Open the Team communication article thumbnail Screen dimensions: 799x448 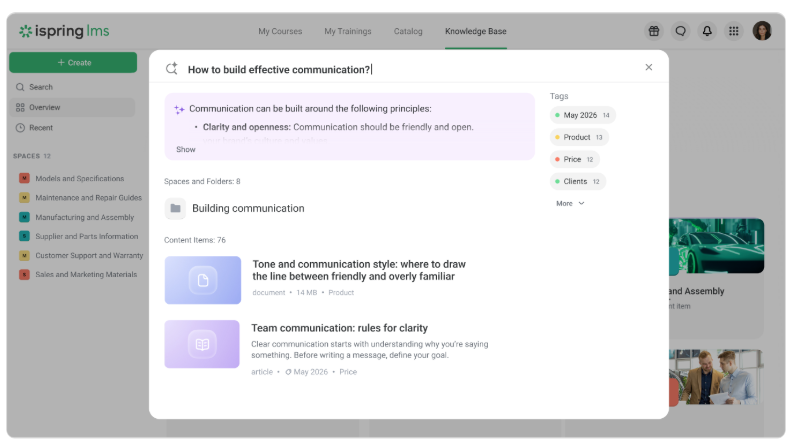click(x=202, y=344)
